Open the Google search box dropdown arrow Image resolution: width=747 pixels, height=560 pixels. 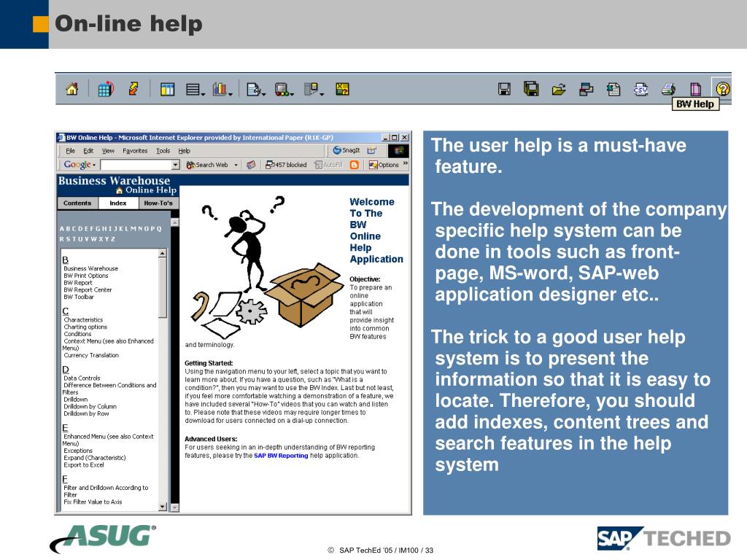pyautogui.click(x=175, y=165)
